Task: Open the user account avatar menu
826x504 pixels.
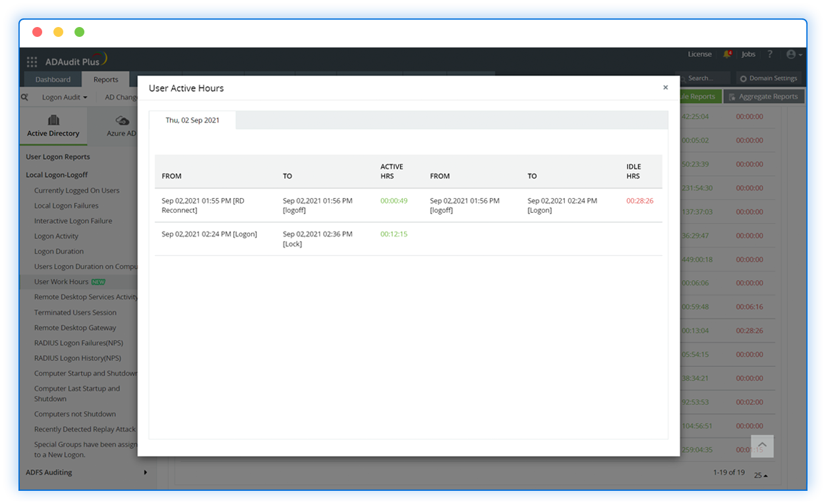Action: 794,55
